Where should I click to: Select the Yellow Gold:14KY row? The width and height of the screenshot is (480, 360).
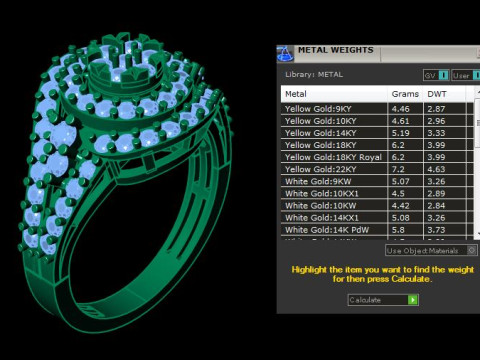377,133
